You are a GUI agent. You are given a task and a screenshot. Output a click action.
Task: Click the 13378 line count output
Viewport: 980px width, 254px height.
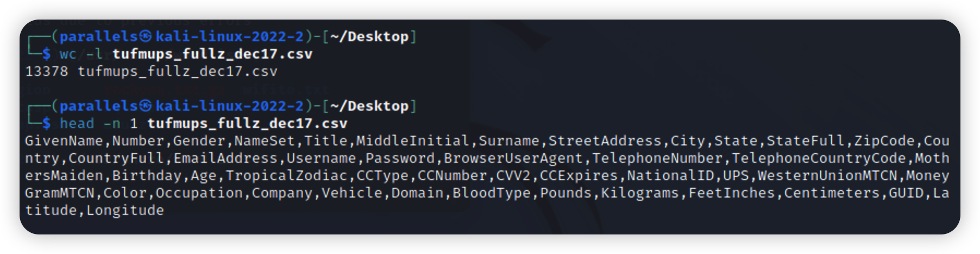click(47, 72)
